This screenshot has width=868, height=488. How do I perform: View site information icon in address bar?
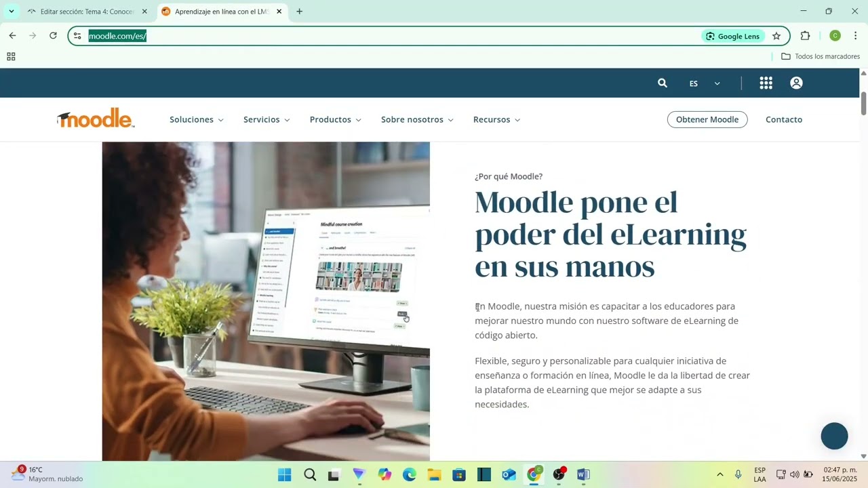(x=78, y=36)
